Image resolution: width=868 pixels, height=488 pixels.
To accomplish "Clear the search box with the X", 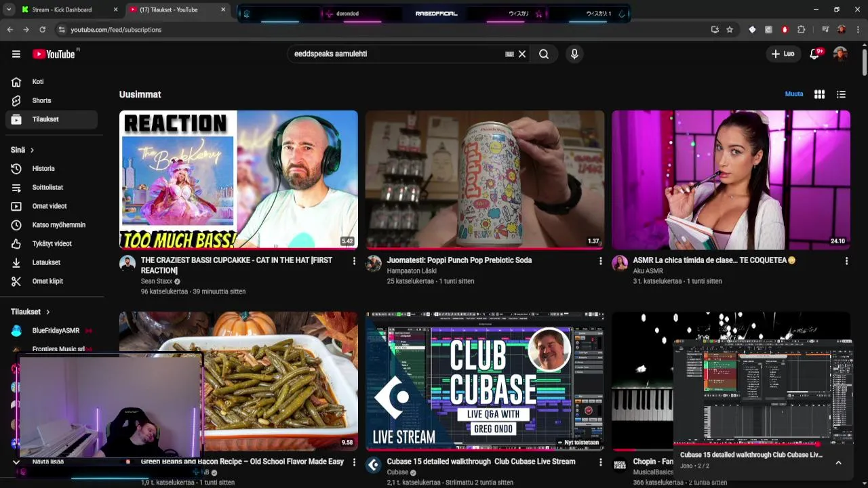I will coord(522,54).
